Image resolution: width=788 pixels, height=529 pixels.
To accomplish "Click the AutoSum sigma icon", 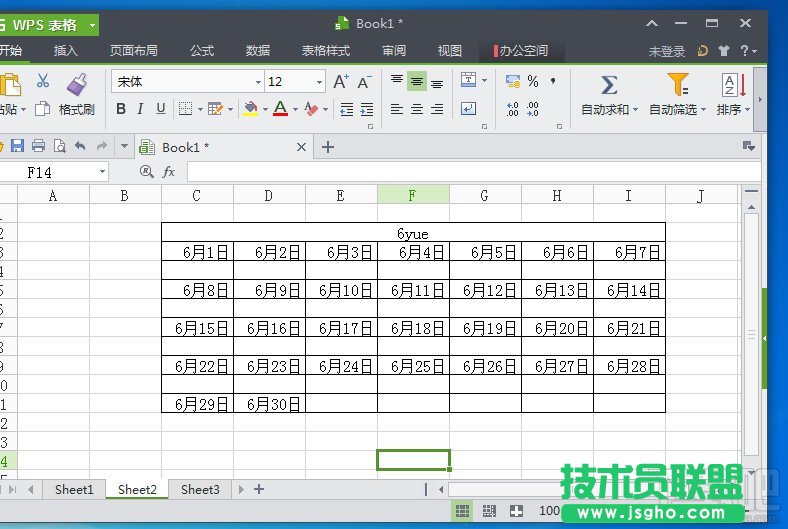I will (608, 84).
